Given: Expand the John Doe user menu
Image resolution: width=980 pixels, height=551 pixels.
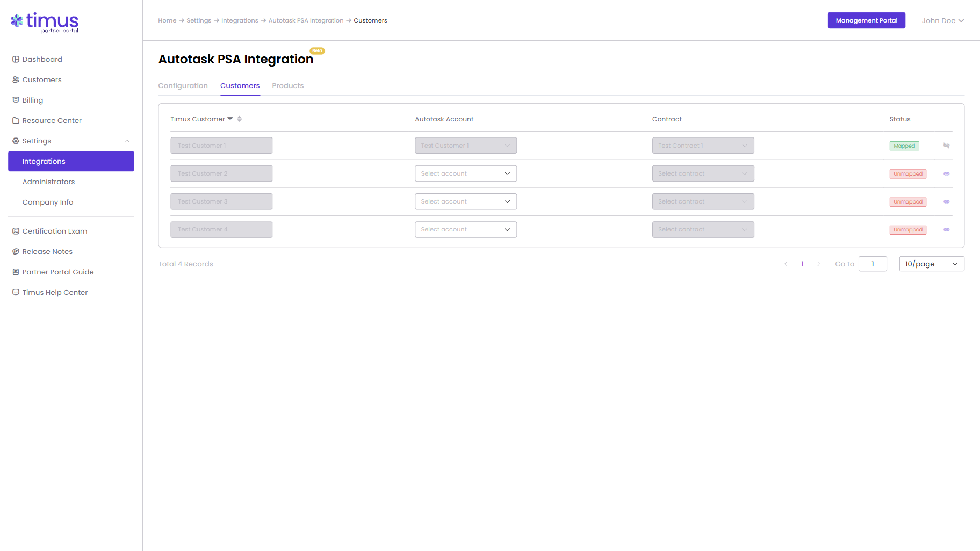Looking at the screenshot, I should (x=942, y=20).
